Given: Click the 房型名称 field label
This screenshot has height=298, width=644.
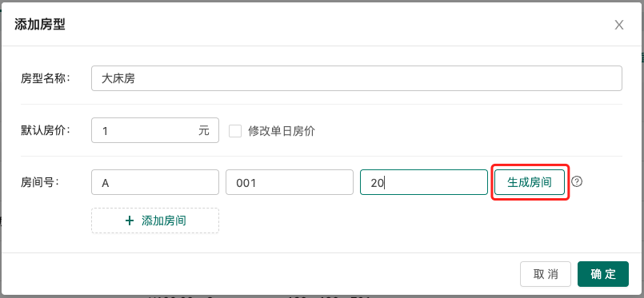Looking at the screenshot, I should (46, 79).
